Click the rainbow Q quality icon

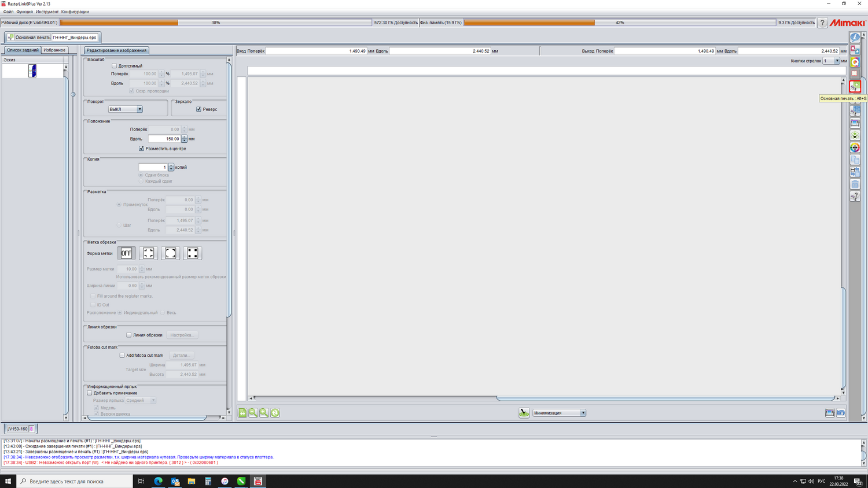point(855,62)
